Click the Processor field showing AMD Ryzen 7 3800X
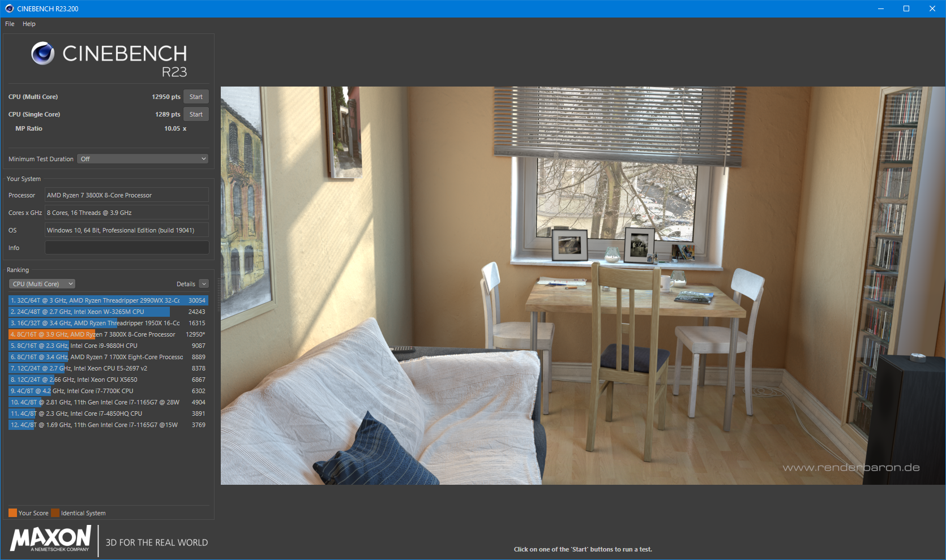The width and height of the screenshot is (946, 560). pos(127,195)
